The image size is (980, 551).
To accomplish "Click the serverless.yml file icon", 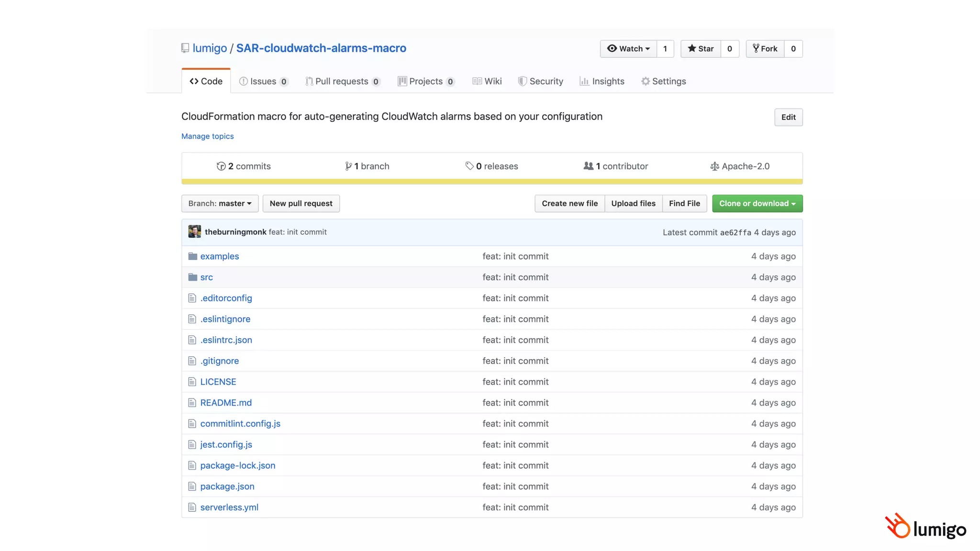I will pyautogui.click(x=192, y=507).
